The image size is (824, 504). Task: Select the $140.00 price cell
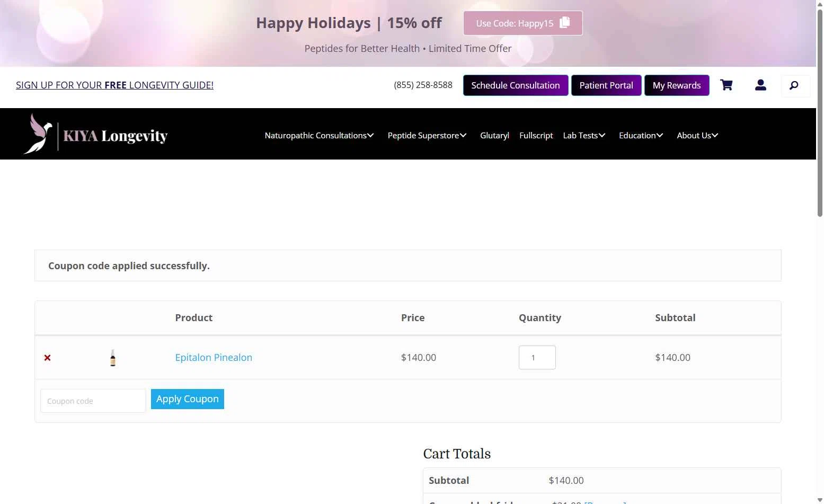[419, 357]
